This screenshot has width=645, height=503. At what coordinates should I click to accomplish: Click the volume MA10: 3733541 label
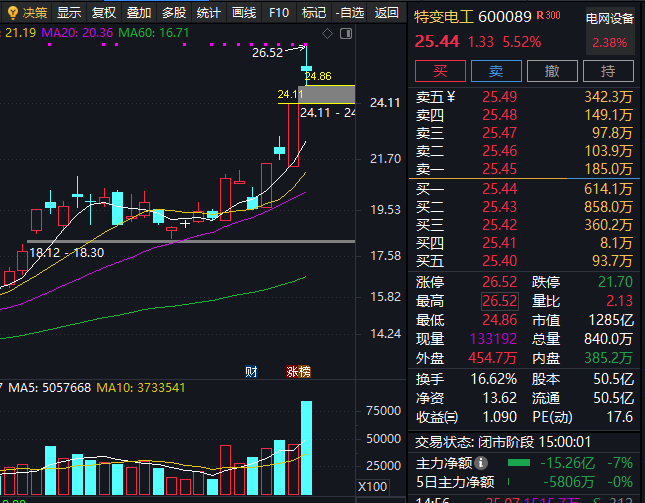(x=141, y=388)
